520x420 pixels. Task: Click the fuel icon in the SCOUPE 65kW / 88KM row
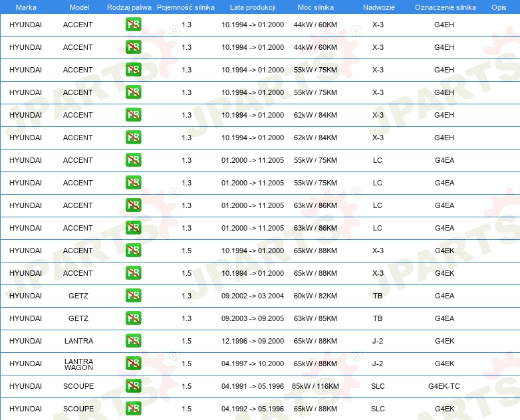point(133,409)
